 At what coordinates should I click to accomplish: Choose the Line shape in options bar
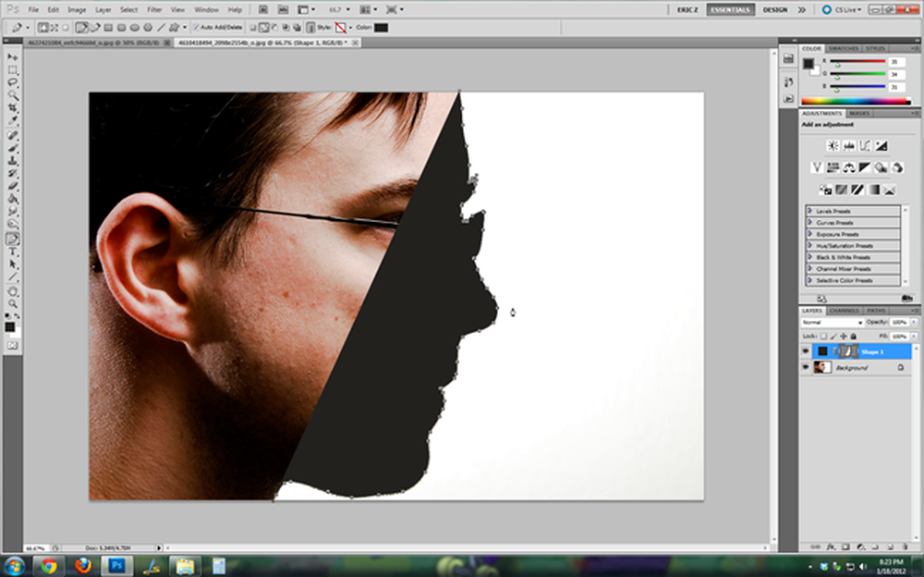[161, 28]
